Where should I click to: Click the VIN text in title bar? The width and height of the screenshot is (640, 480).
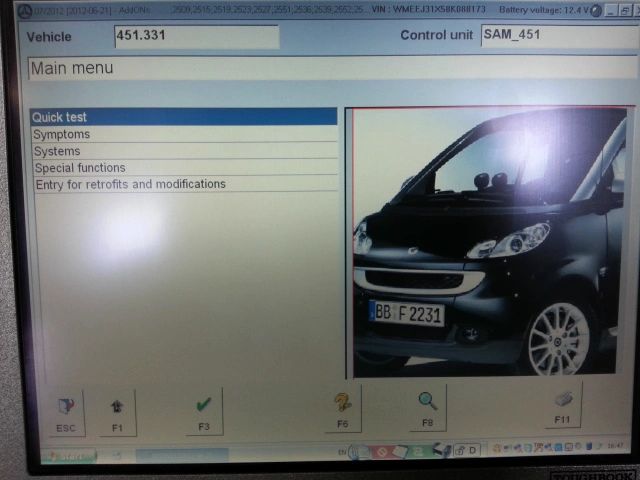click(x=429, y=9)
